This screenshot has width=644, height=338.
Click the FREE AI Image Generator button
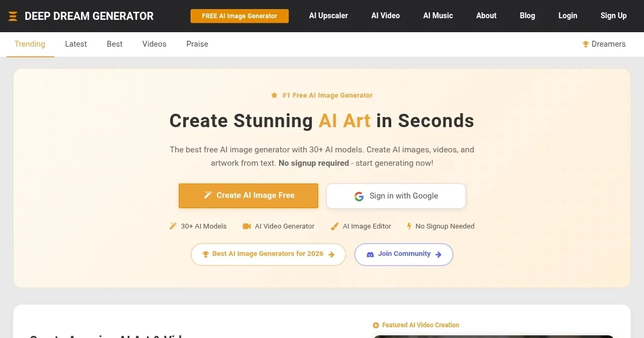point(239,16)
